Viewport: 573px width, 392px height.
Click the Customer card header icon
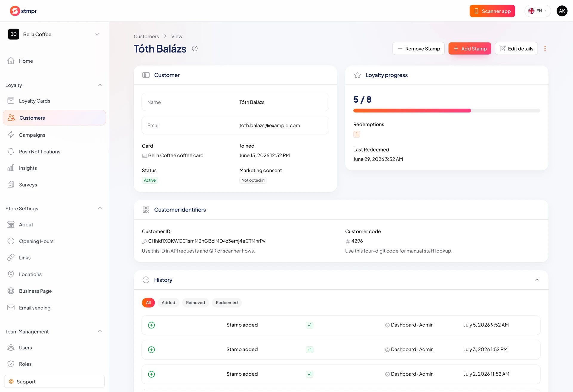pos(146,75)
